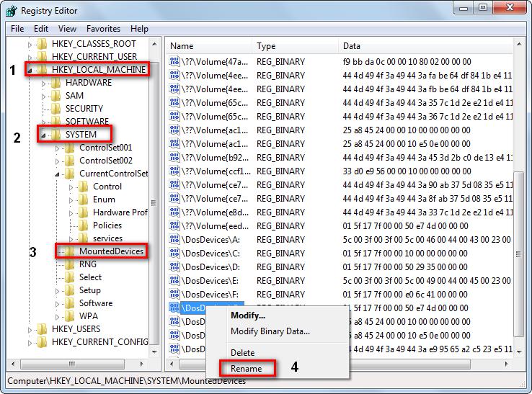
Task: Click the HKEY_CLASSES_ROOT folder icon
Action: click(x=42, y=44)
